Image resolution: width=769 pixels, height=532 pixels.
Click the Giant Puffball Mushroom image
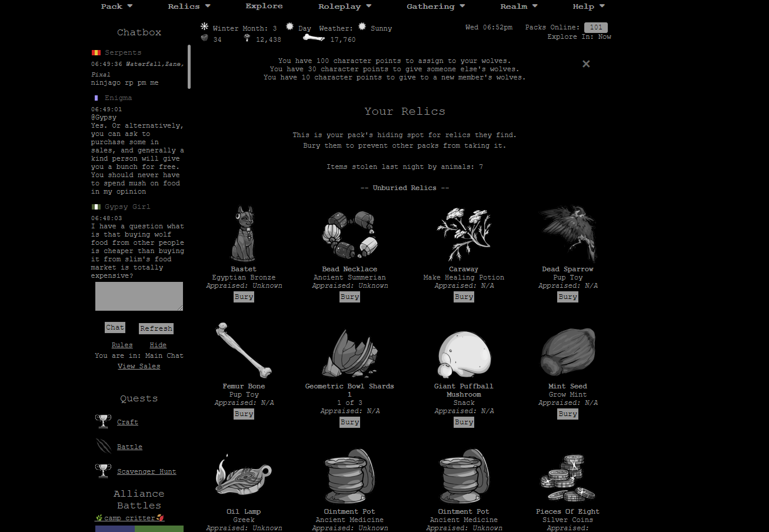(464, 354)
